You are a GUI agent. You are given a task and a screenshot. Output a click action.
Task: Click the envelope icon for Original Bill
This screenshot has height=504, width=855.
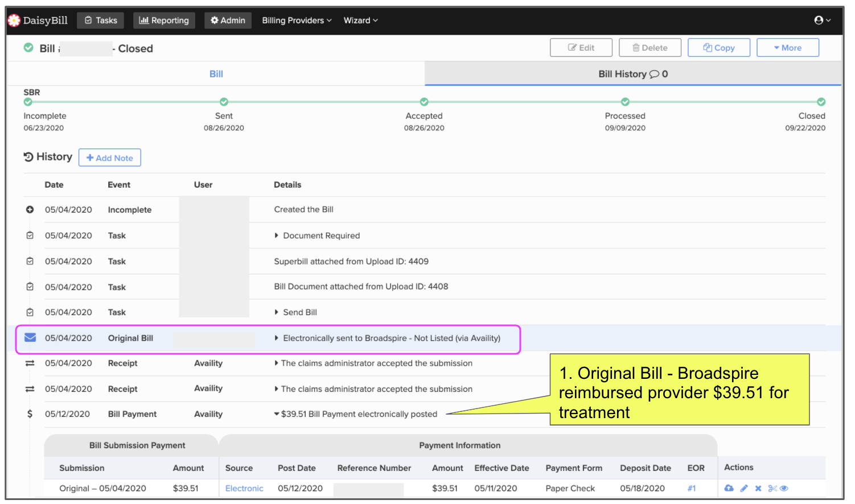pos(30,338)
